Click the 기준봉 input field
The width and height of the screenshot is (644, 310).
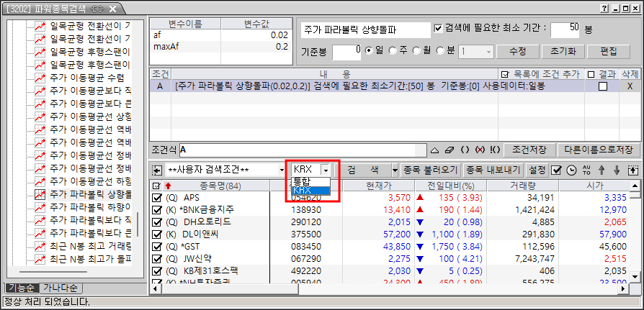[347, 52]
